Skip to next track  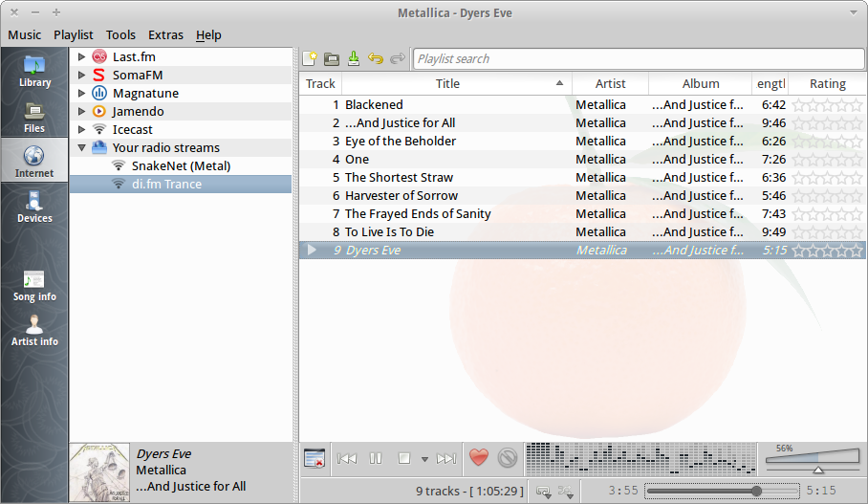point(446,459)
